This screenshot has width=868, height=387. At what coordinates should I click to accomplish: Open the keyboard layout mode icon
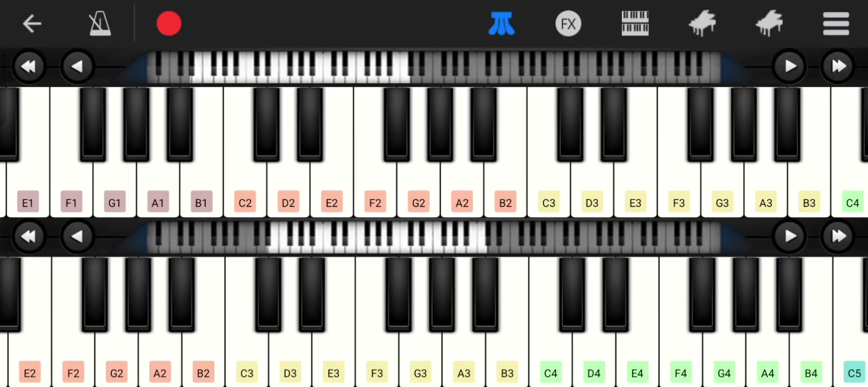pos(635,24)
